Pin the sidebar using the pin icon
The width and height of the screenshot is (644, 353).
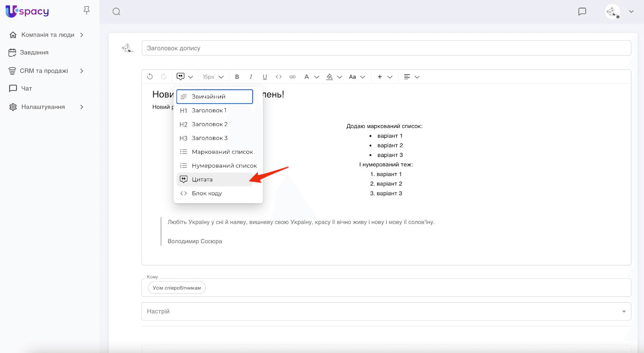tap(87, 10)
